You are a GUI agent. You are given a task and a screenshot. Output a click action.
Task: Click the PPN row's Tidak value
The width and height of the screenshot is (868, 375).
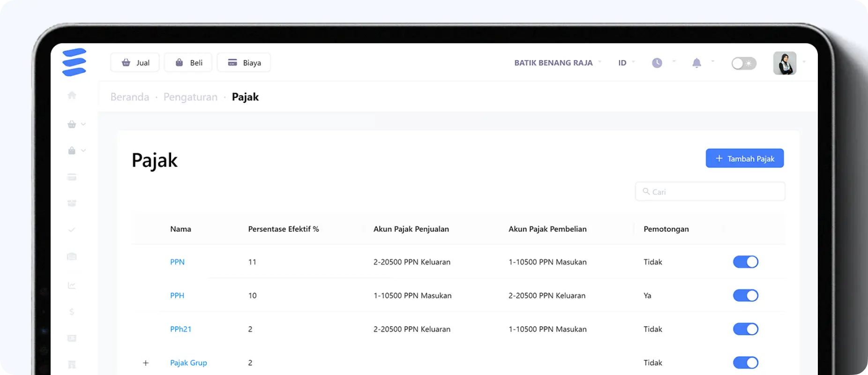coord(653,262)
